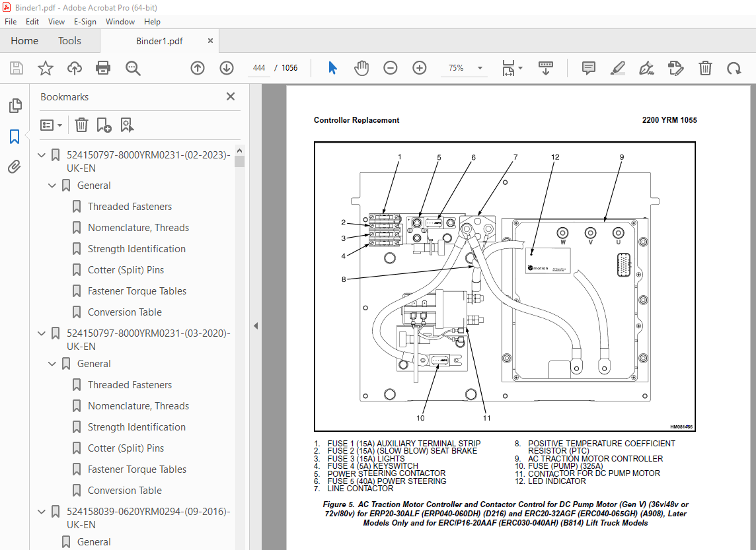Collapse the first General bookmark group
756x550 pixels.
(52, 186)
